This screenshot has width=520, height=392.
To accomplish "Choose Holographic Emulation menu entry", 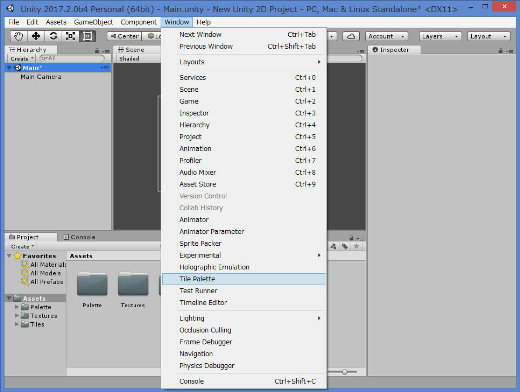I will click(244, 267).
